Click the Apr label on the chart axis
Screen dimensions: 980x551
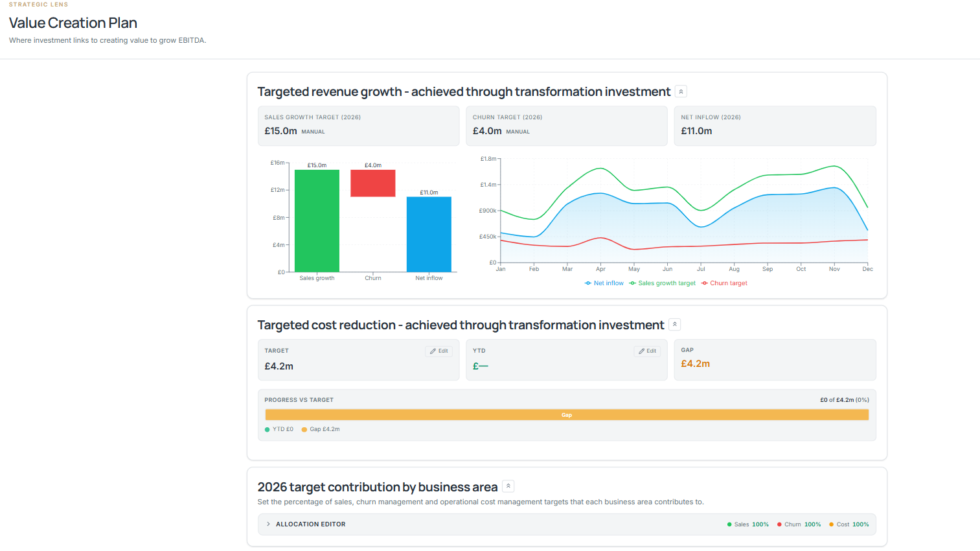[x=600, y=269]
